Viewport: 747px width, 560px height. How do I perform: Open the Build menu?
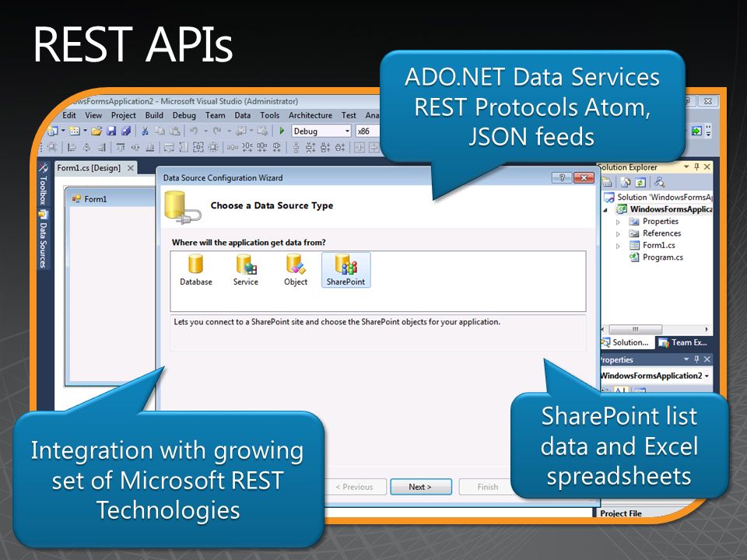tap(154, 115)
